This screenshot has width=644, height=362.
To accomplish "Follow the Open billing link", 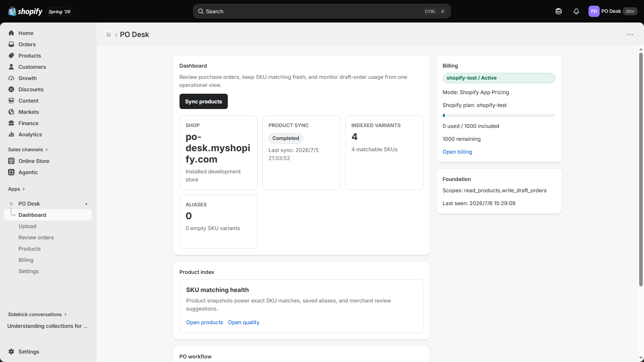I will tap(457, 152).
